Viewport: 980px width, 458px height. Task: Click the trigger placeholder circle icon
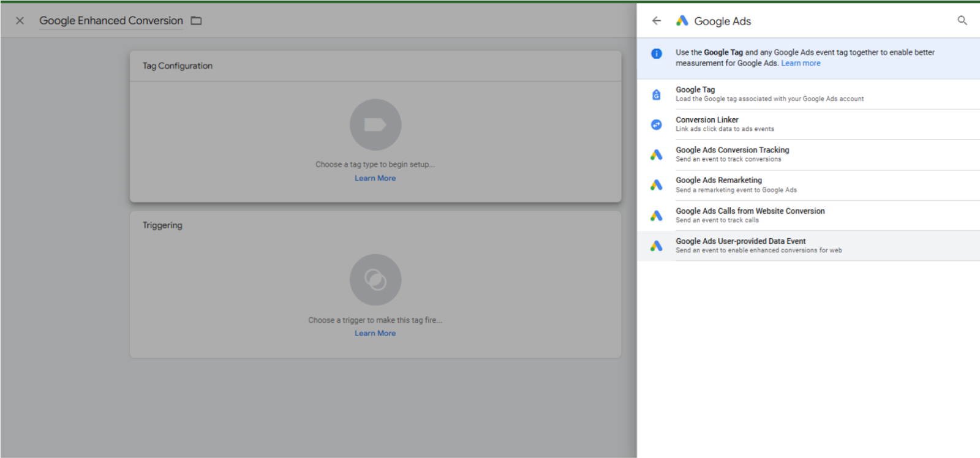(375, 280)
